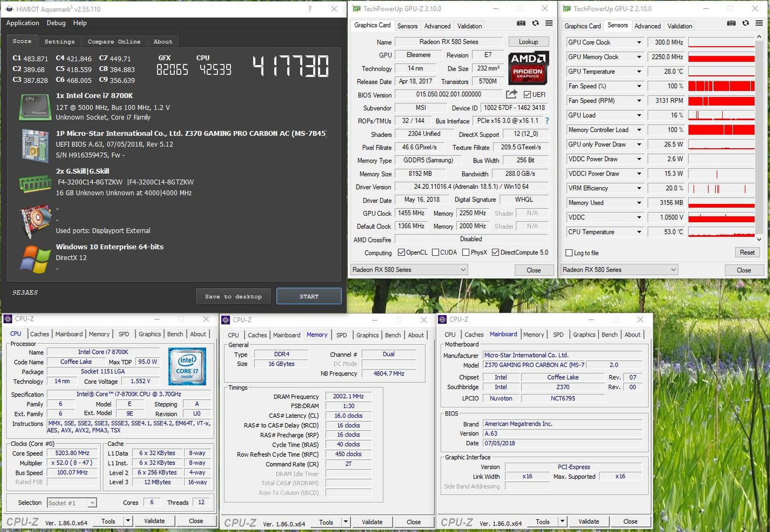Click the Lookup button in GPU-Z

(x=528, y=42)
